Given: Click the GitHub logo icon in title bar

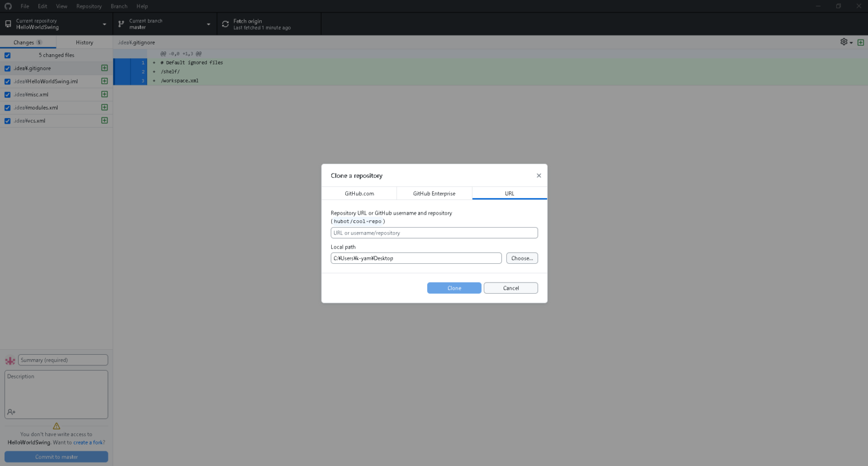Looking at the screenshot, I should pos(8,6).
